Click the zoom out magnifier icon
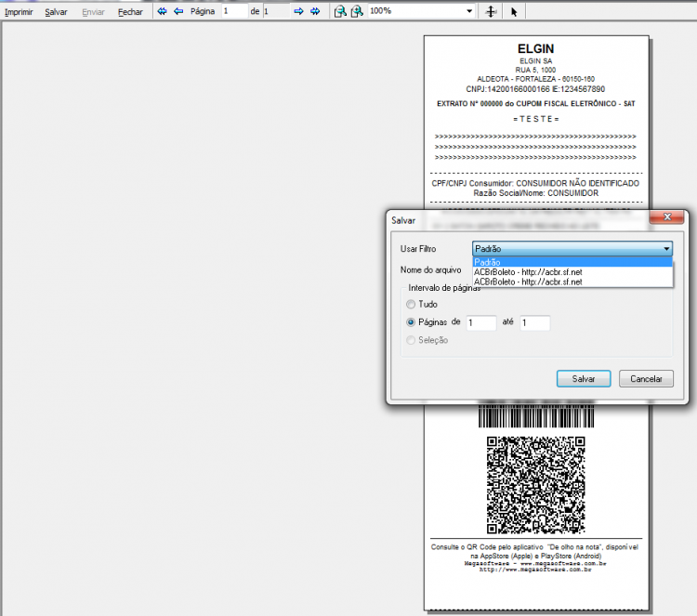This screenshot has width=697, height=616. pos(340,11)
